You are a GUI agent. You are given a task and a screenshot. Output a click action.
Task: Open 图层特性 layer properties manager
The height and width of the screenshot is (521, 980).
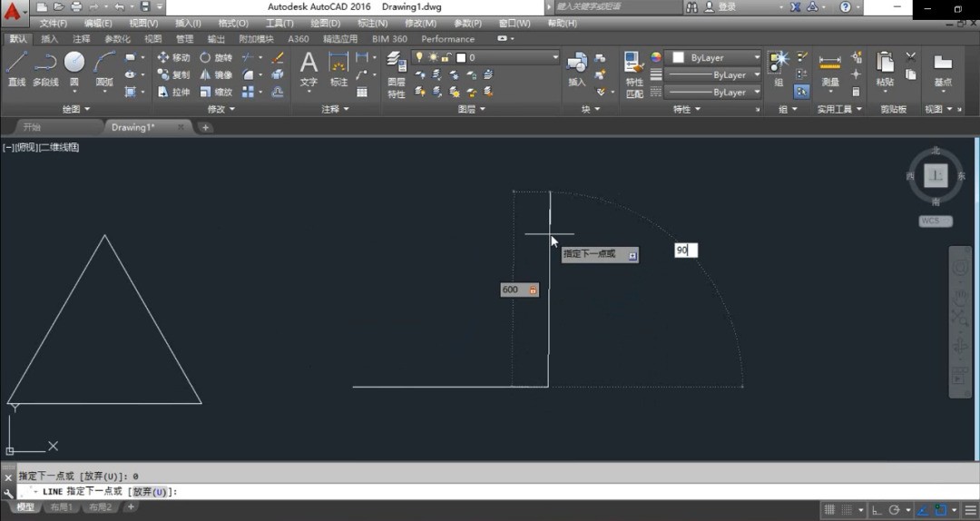click(x=397, y=75)
